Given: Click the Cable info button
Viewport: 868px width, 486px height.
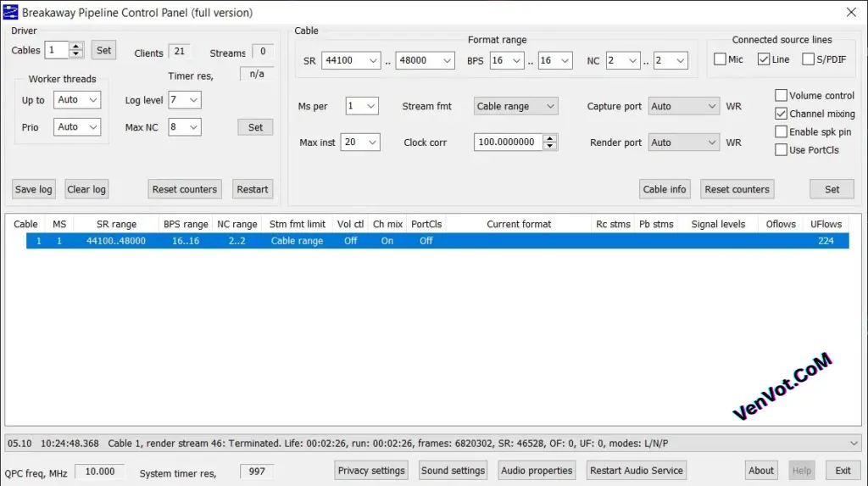Looking at the screenshot, I should [x=665, y=189].
